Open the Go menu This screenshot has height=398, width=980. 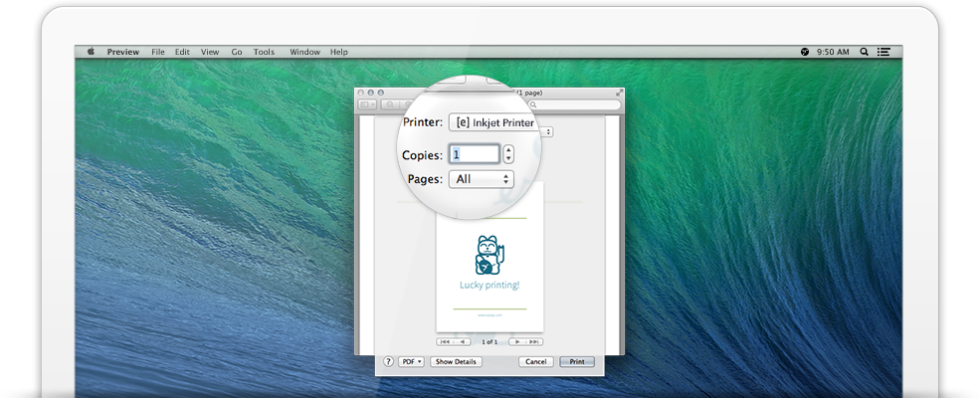coord(237,52)
